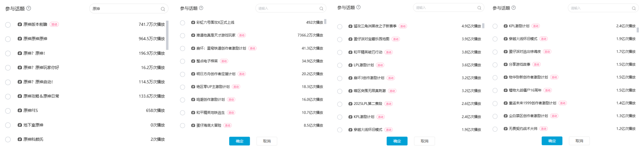
Task: Click the hashtag icon beside 彩虹六号围攻X正式上线
Action: pos(193,23)
